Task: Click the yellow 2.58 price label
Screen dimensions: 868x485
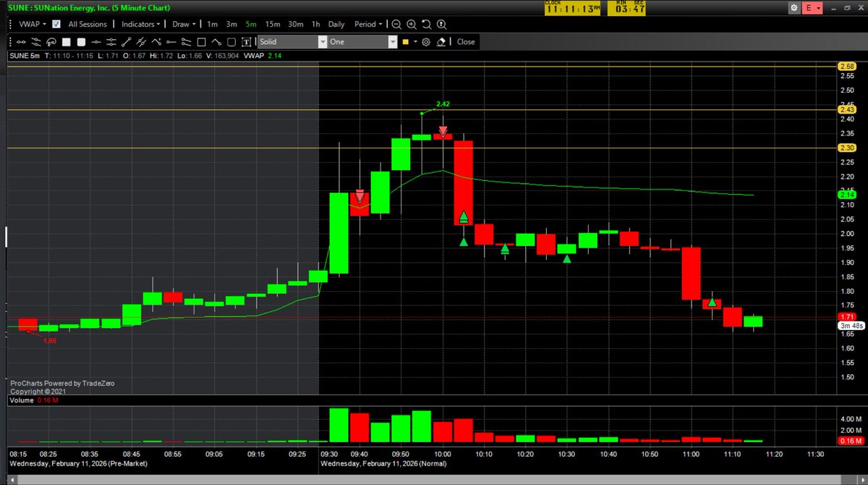Action: coord(846,67)
